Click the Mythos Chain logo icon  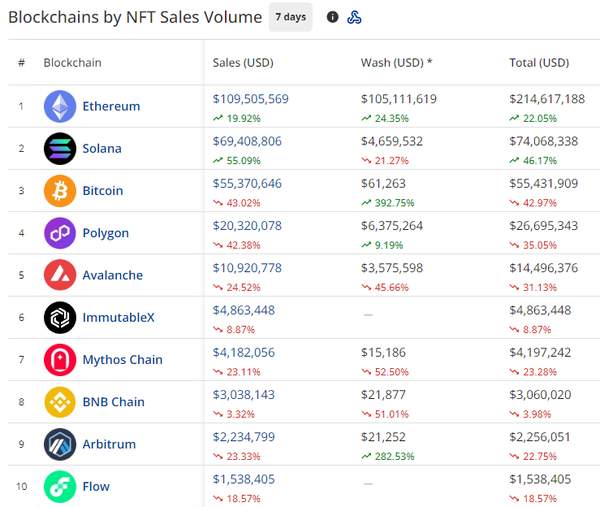60,360
